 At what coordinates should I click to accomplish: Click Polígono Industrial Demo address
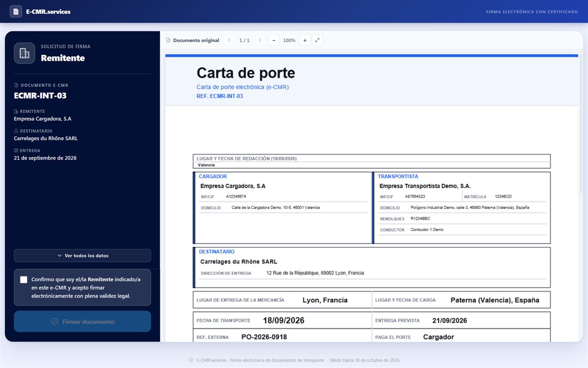tap(470, 208)
